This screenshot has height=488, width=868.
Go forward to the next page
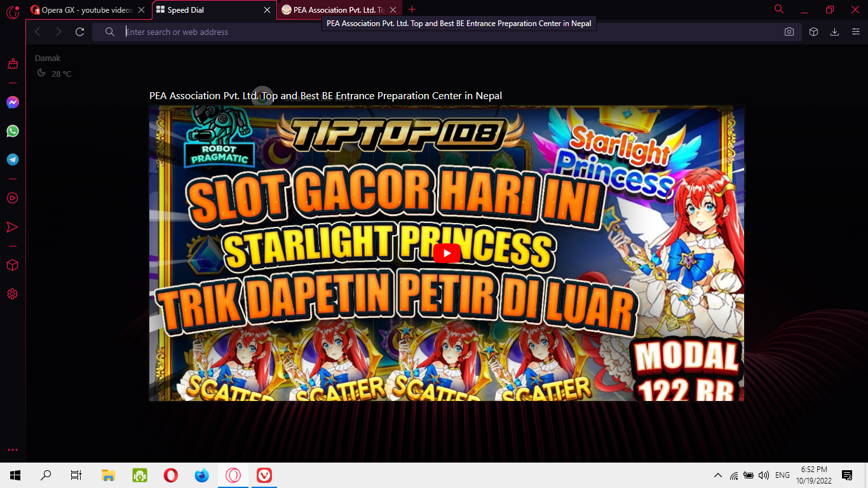(x=58, y=32)
